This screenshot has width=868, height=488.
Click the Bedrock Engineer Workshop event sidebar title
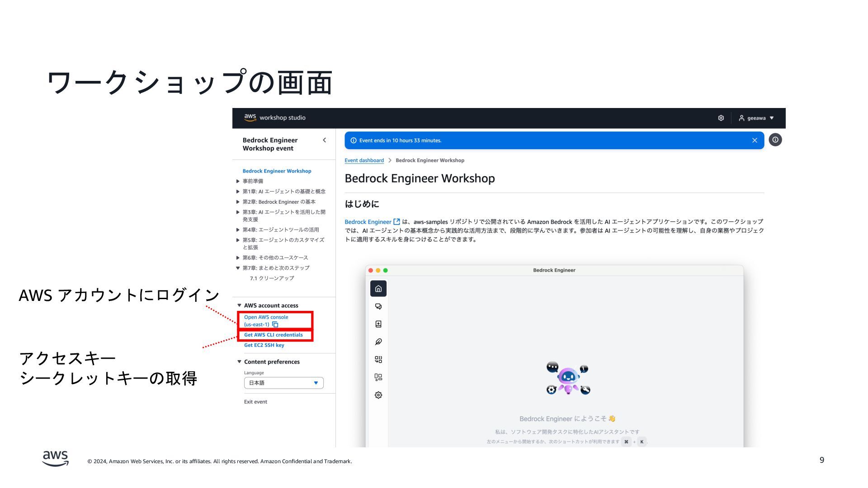pos(270,144)
